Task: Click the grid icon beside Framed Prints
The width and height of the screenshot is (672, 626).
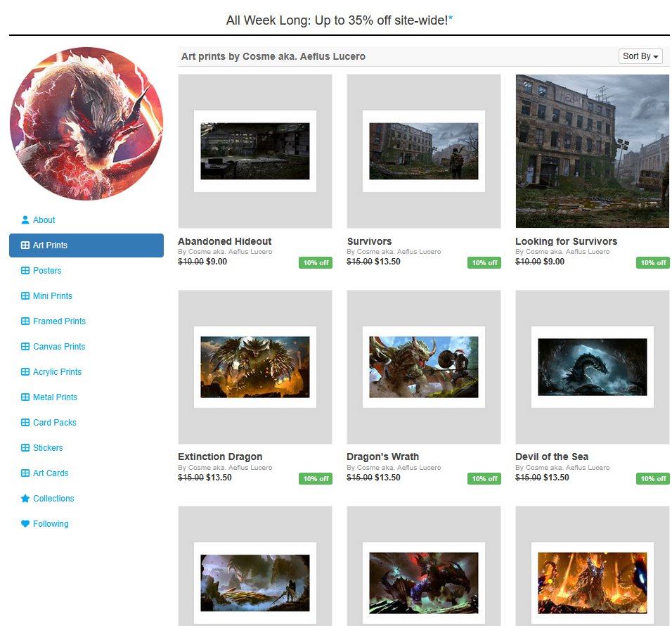Action: pyautogui.click(x=25, y=321)
